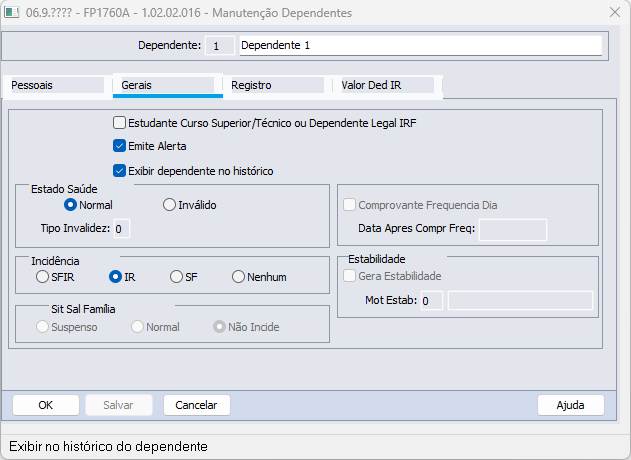
Task: Click the Salvar button
Action: point(119,405)
